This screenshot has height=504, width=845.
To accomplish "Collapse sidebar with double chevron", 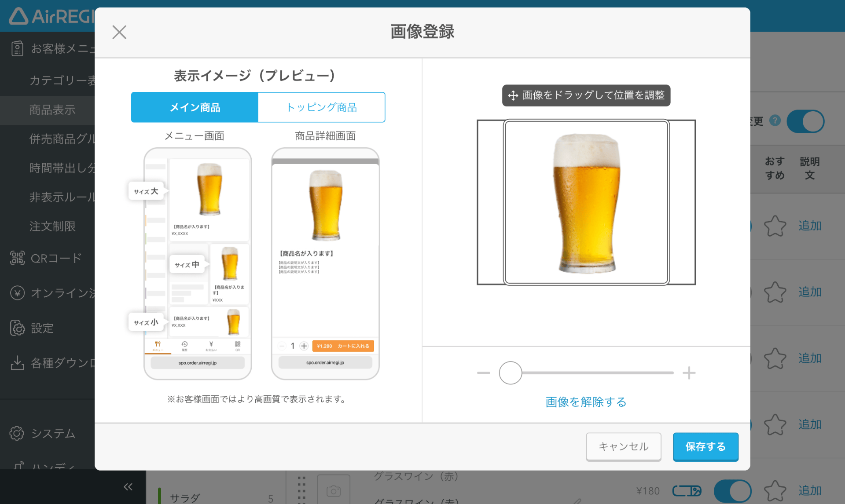I will tap(128, 486).
